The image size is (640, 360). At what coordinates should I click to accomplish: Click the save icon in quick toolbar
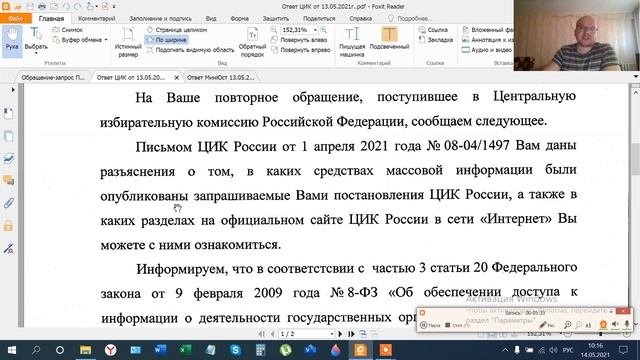pos(30,7)
